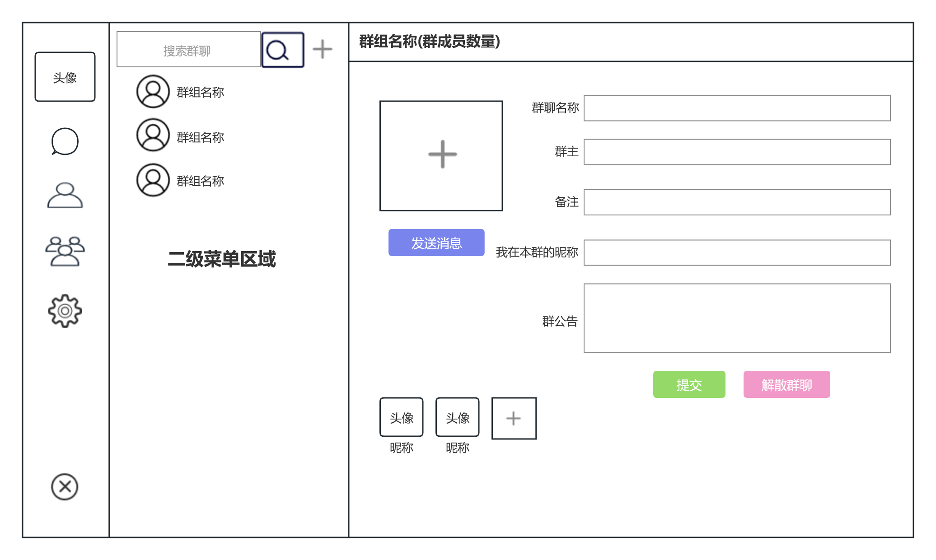The height and width of the screenshot is (560, 936).
Task: Open the single-person contacts icon
Action: (65, 196)
